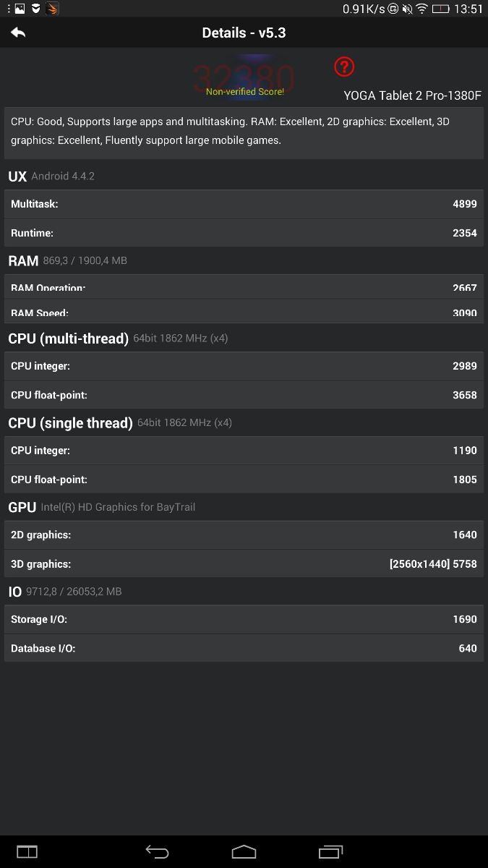Tap the YOGA Tablet 2 Pro-1380F device name
The width and height of the screenshot is (488, 868).
[412, 95]
